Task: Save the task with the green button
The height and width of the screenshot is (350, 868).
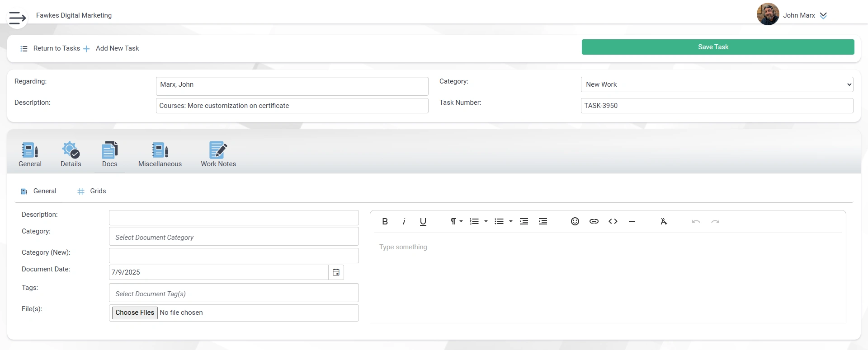Action: pyautogui.click(x=718, y=47)
